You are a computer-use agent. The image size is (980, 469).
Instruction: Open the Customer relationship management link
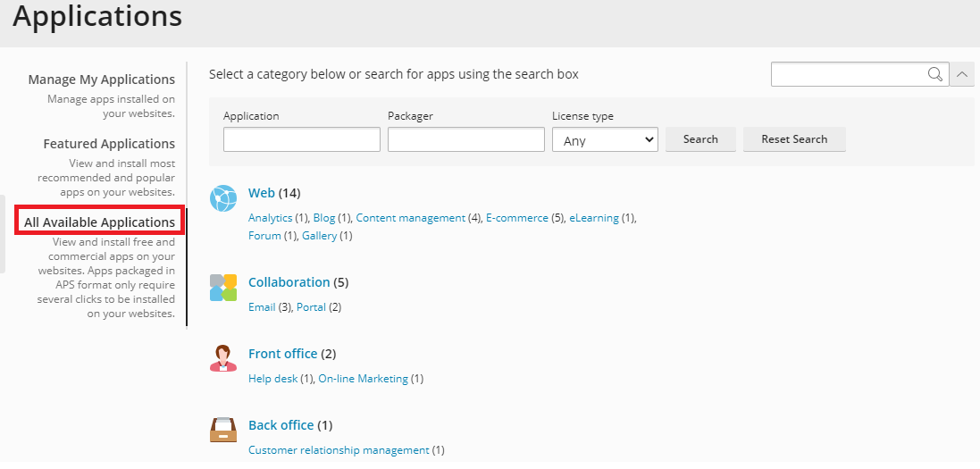[339, 450]
